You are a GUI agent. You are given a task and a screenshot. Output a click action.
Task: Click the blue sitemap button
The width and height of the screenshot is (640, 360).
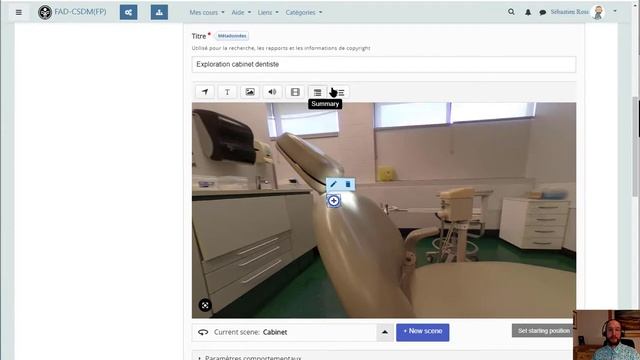pos(159,12)
